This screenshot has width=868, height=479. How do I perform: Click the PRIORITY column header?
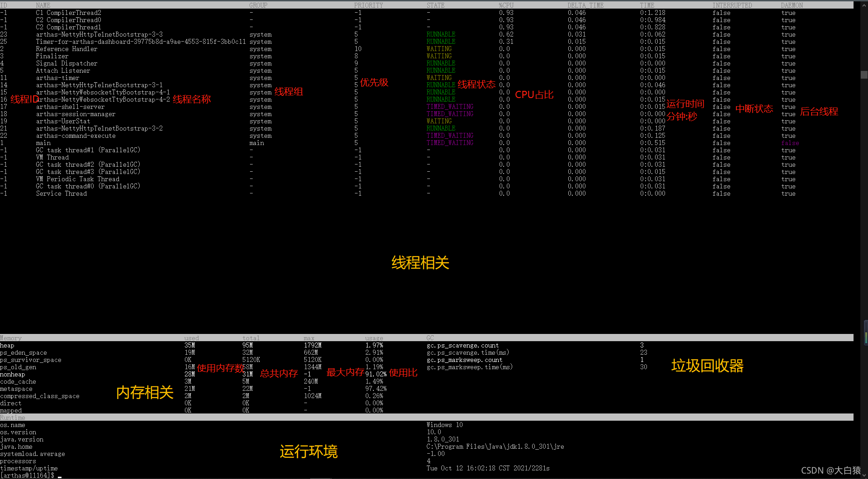click(x=368, y=5)
